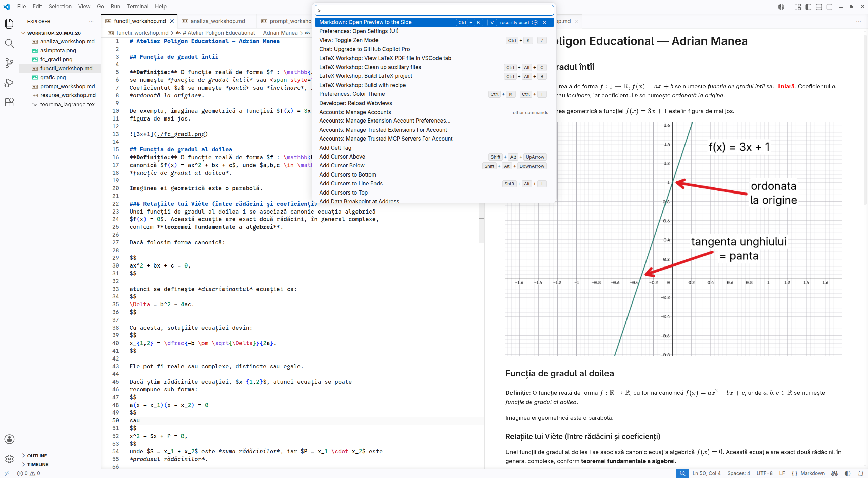Image resolution: width=868 pixels, height=478 pixels.
Task: Open the Terminal menu
Action: coord(137,6)
